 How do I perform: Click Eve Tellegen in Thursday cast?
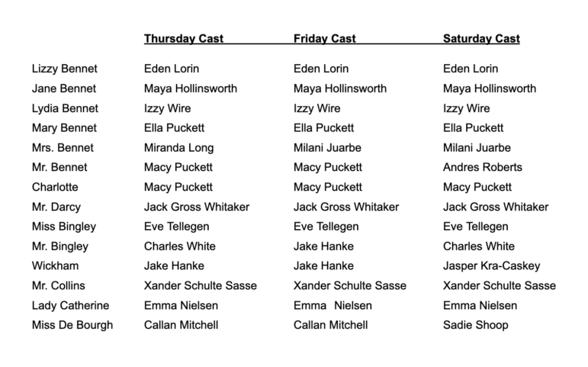pyautogui.click(x=176, y=227)
